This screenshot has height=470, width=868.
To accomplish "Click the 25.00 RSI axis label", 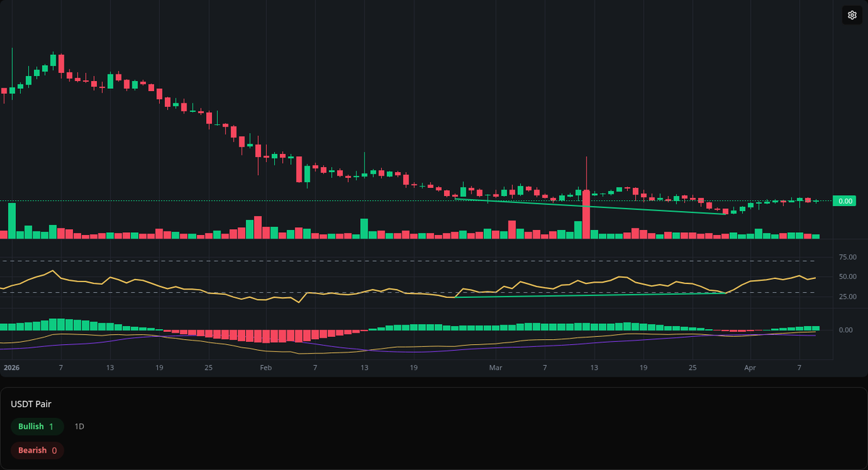I will click(847, 296).
